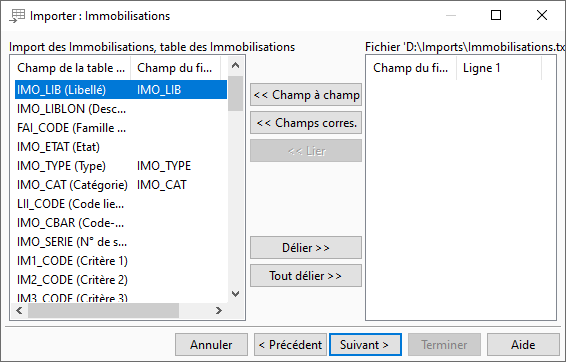Go back with '< Précédent' button
The height and width of the screenshot is (362, 566).
click(290, 345)
